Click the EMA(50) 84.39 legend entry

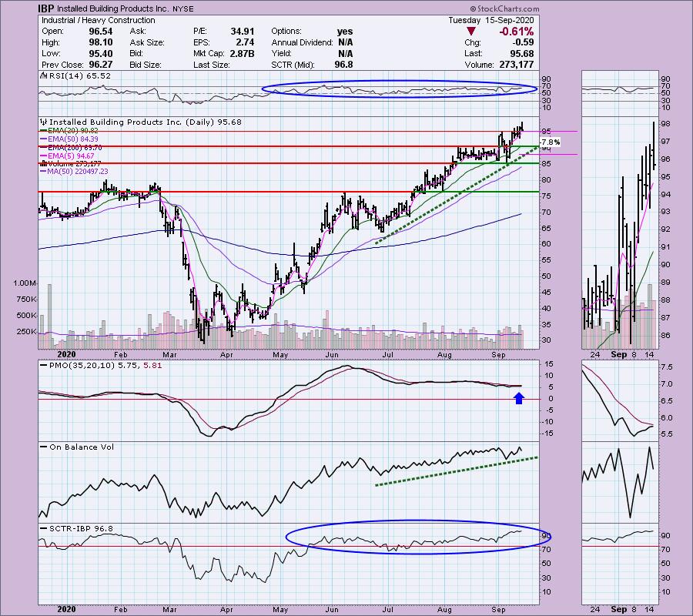pos(69,139)
